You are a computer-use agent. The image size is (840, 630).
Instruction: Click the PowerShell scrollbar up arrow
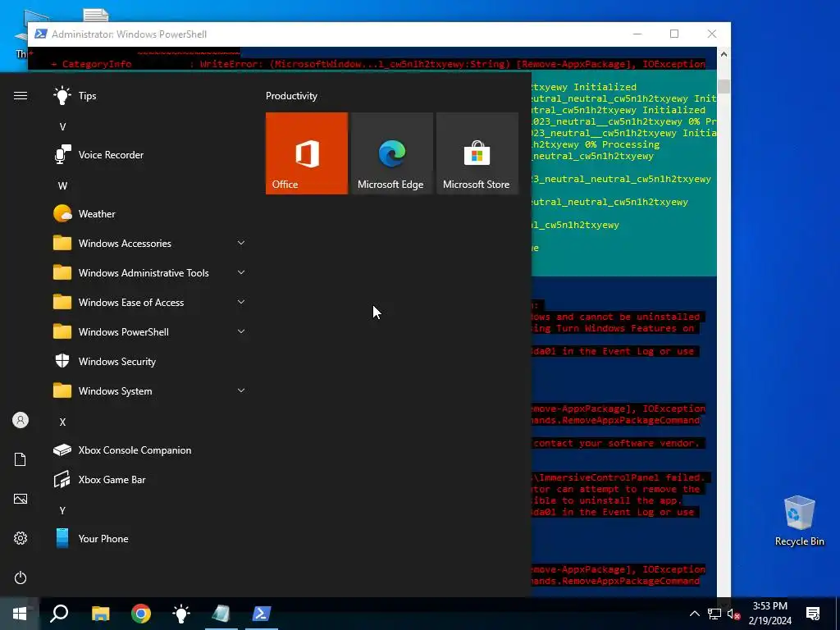tap(724, 54)
